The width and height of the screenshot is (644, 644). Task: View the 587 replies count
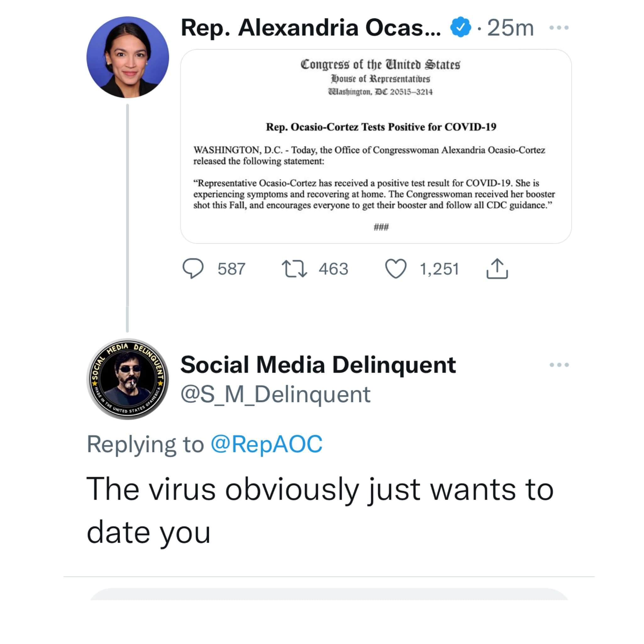[231, 269]
